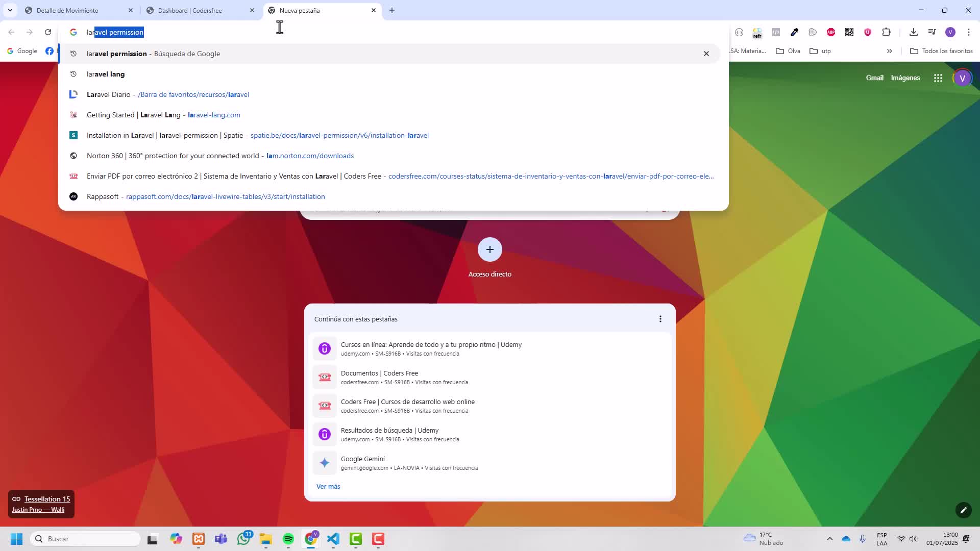Open the Google apps grid

point(938,78)
